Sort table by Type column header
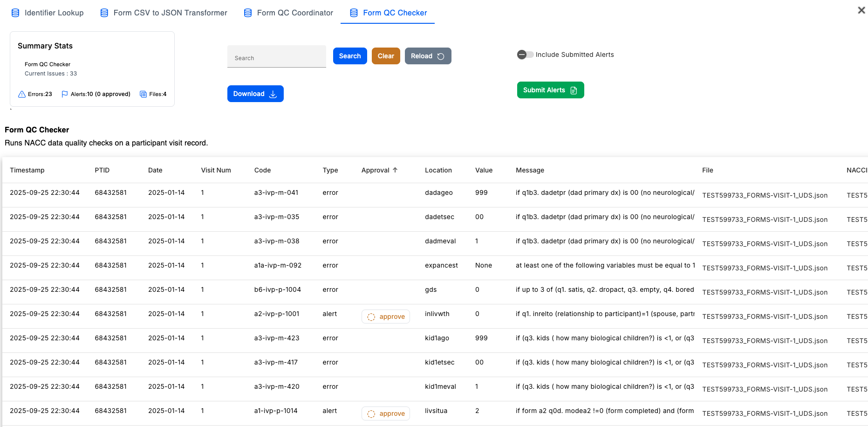868x427 pixels. pyautogui.click(x=330, y=170)
